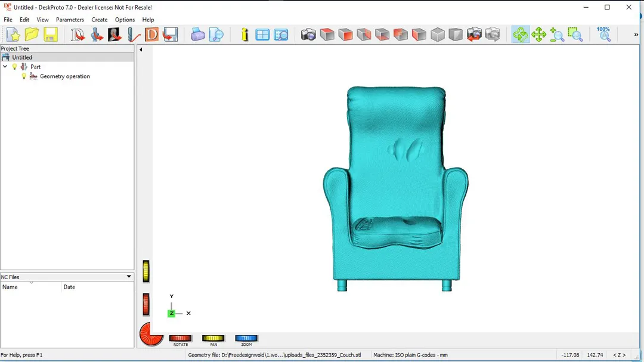Screen dimensions: 644x362
Task: Collapse side panel with left triangle arrow
Action: pos(141,49)
